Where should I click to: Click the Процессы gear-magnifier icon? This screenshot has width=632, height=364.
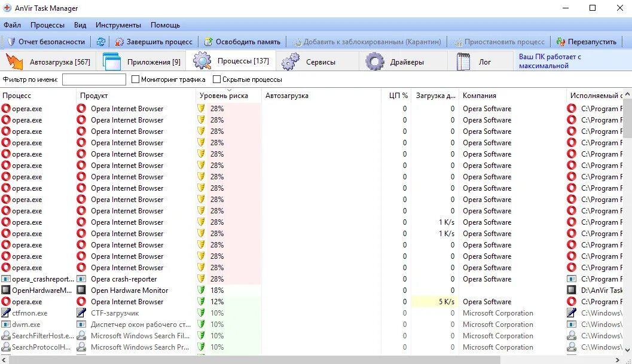tap(202, 61)
